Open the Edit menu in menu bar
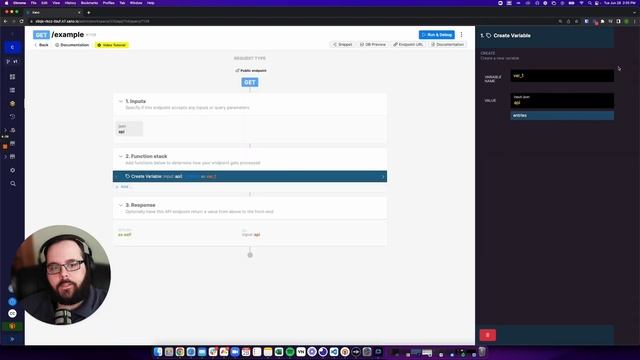The width and height of the screenshot is (640, 360). [44, 3]
